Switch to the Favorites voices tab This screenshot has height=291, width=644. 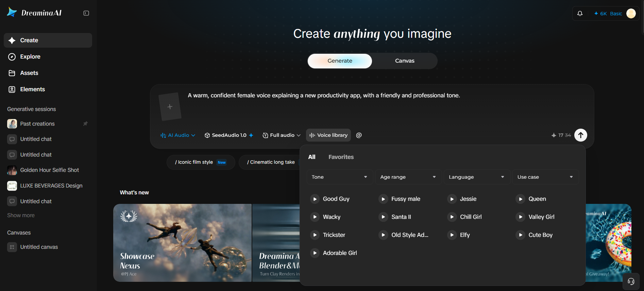tap(341, 157)
